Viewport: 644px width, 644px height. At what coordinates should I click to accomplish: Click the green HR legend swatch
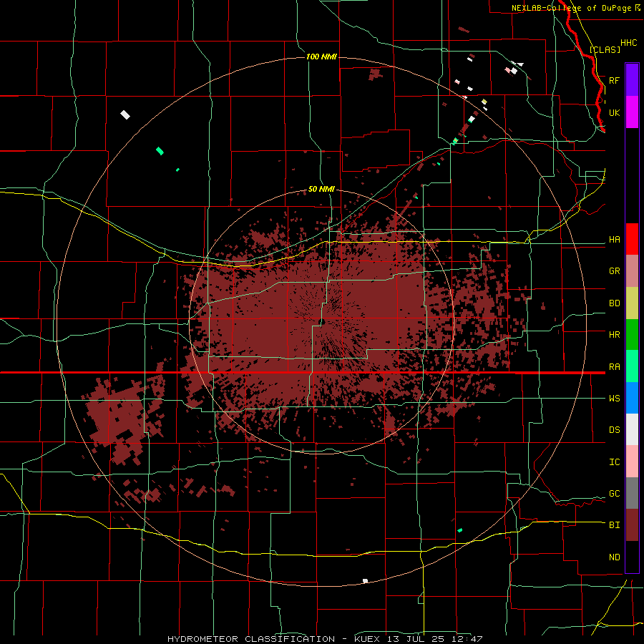(632, 335)
